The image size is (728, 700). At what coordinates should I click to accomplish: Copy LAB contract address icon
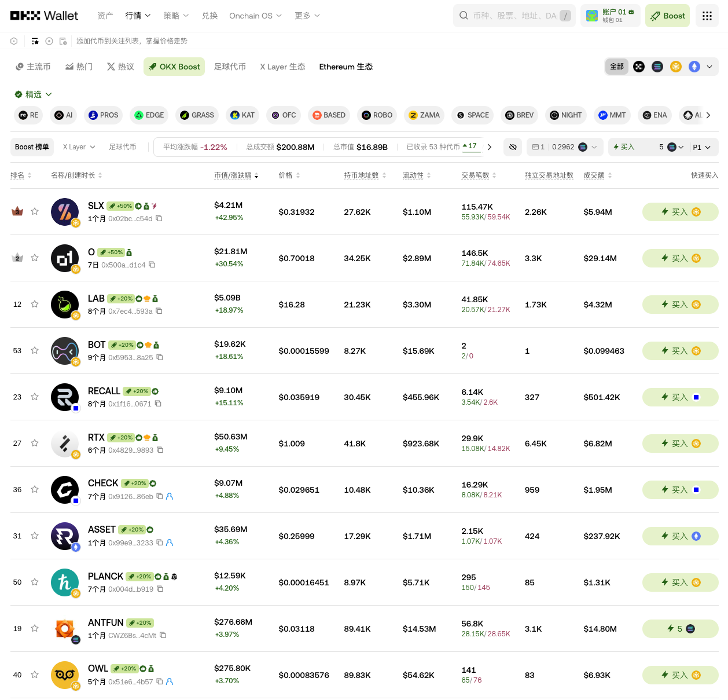pos(159,311)
